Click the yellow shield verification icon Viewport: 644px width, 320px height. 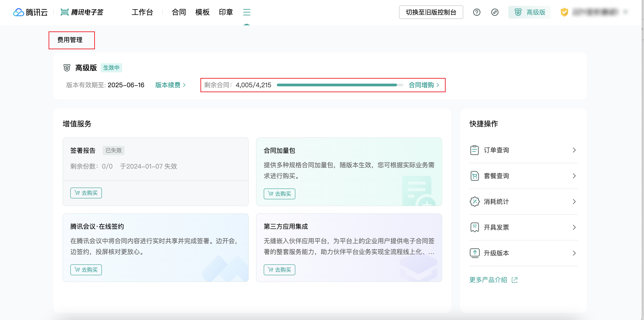point(564,12)
